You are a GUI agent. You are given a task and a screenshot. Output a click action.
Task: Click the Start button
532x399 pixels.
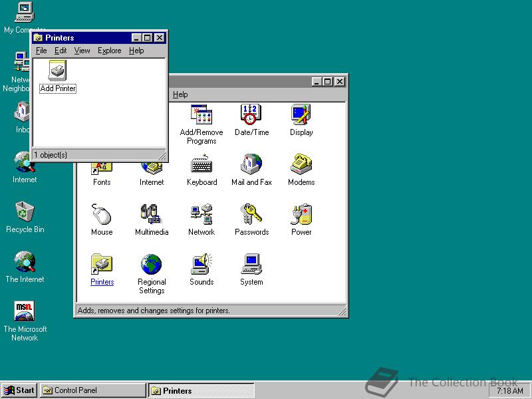click(x=19, y=390)
